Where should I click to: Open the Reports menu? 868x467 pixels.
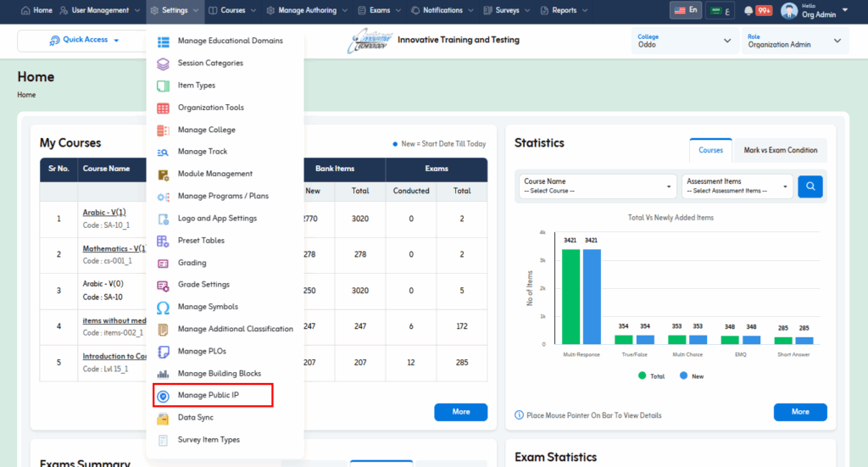[564, 10]
